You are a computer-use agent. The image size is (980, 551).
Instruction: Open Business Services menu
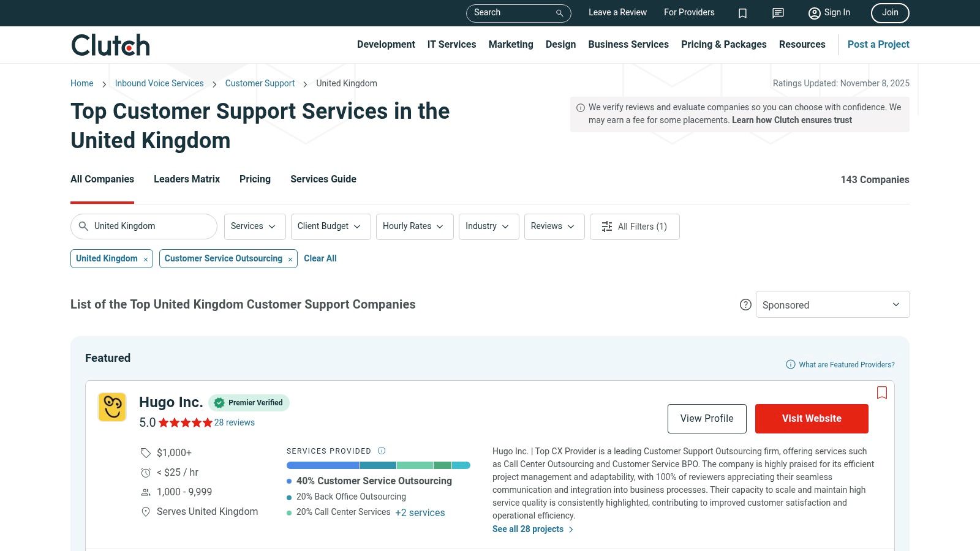click(x=628, y=45)
